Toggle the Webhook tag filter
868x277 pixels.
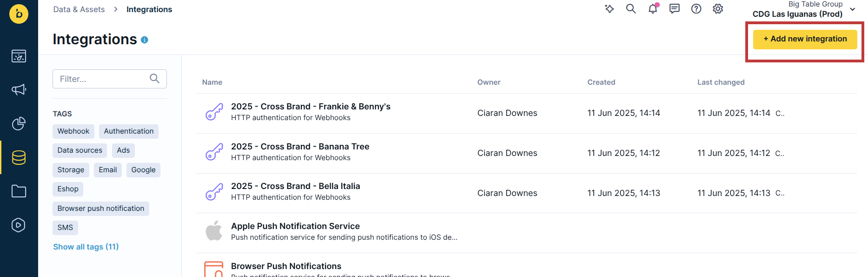(x=73, y=131)
